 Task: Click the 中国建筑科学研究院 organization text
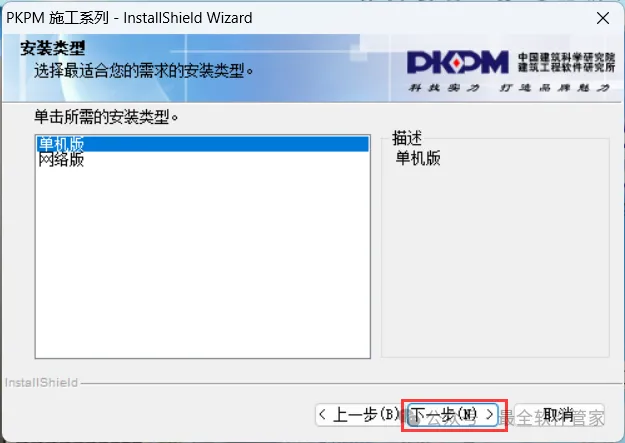click(566, 58)
